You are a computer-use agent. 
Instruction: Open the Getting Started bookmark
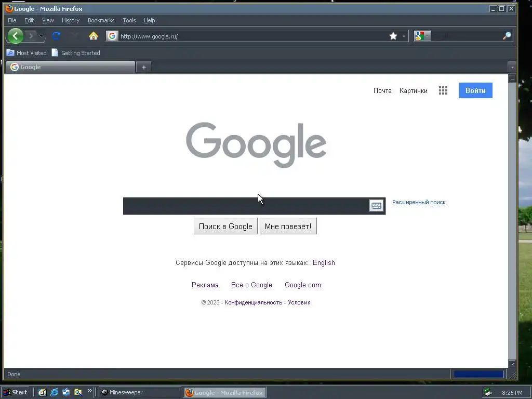click(x=76, y=53)
